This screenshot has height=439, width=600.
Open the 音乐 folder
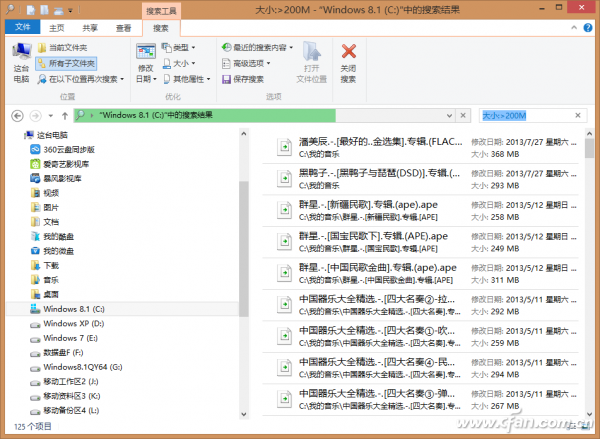45,281
